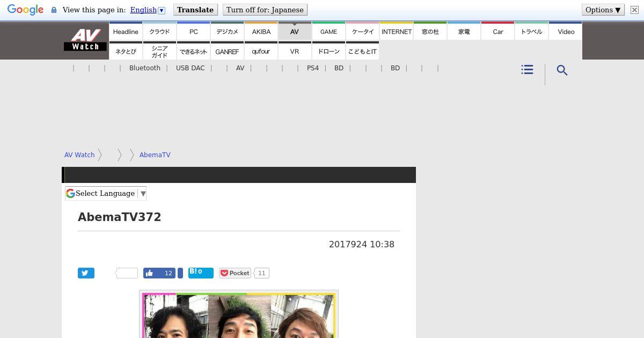644x338 pixels.
Task: Open the GANREF tab
Action: [227, 52]
